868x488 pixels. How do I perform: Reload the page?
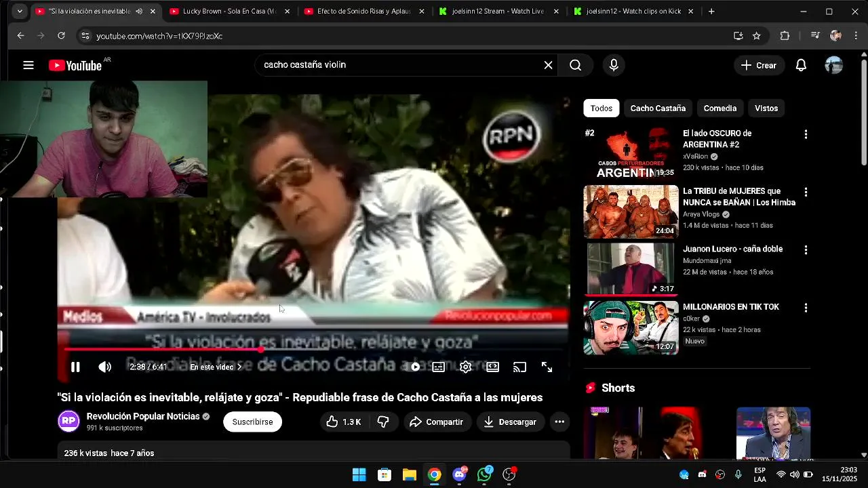click(61, 36)
